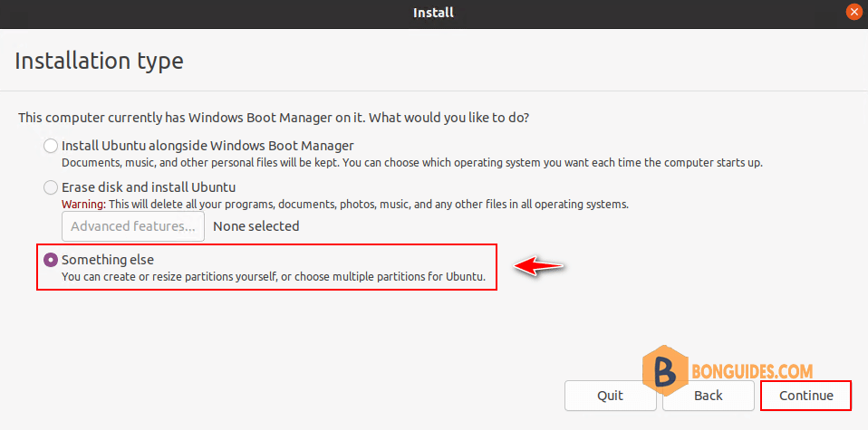Click the 'Erase disk and install Ubuntu' label text
This screenshot has height=430, width=868.
click(149, 187)
